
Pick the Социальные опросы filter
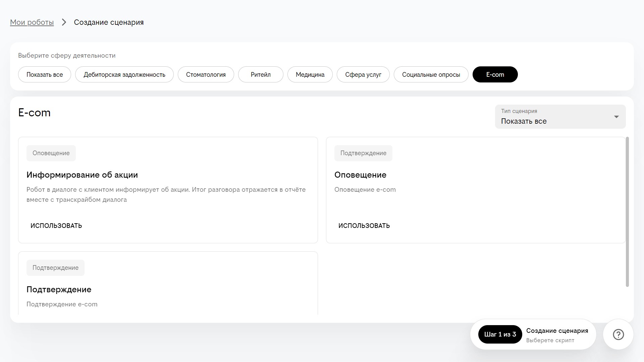point(431,74)
